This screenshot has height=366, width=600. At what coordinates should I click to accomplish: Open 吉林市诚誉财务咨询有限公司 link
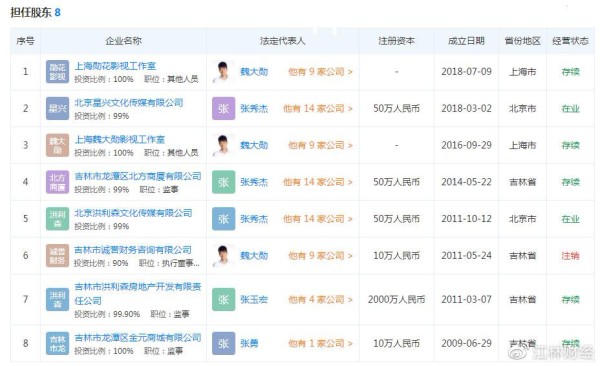coord(133,250)
